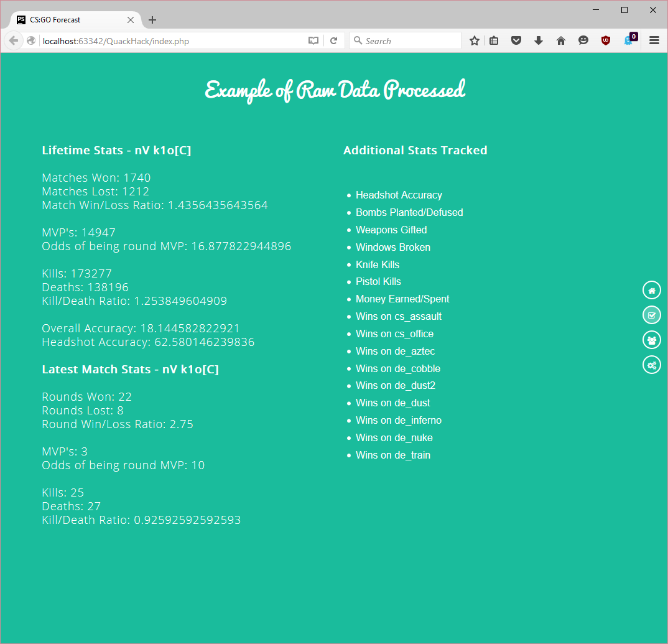Click the side-nav users group circle icon

pyautogui.click(x=651, y=340)
